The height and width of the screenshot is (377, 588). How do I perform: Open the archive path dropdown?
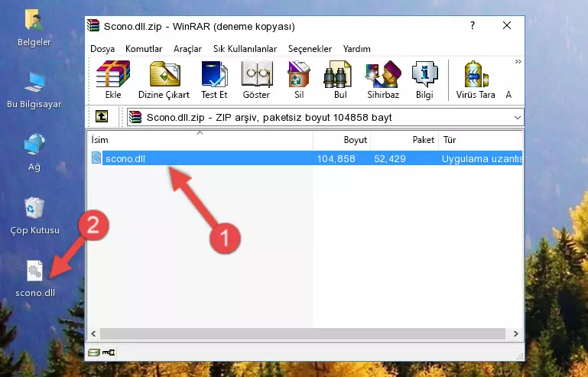point(517,118)
